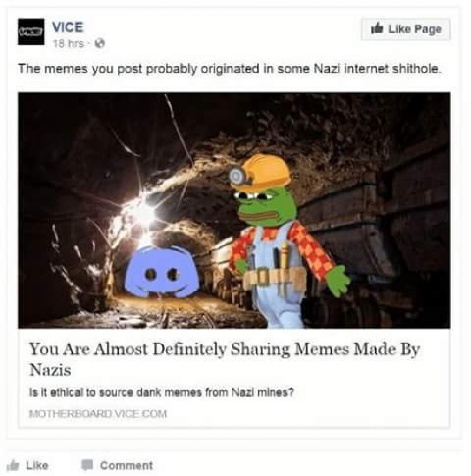
Task: Click the word "Nazis" in headline
Action: click(50, 370)
